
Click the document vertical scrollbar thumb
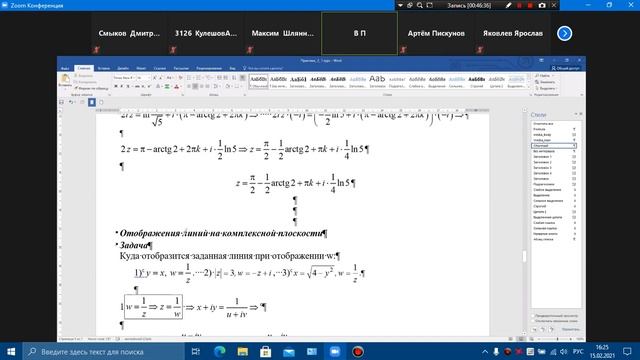[524, 256]
